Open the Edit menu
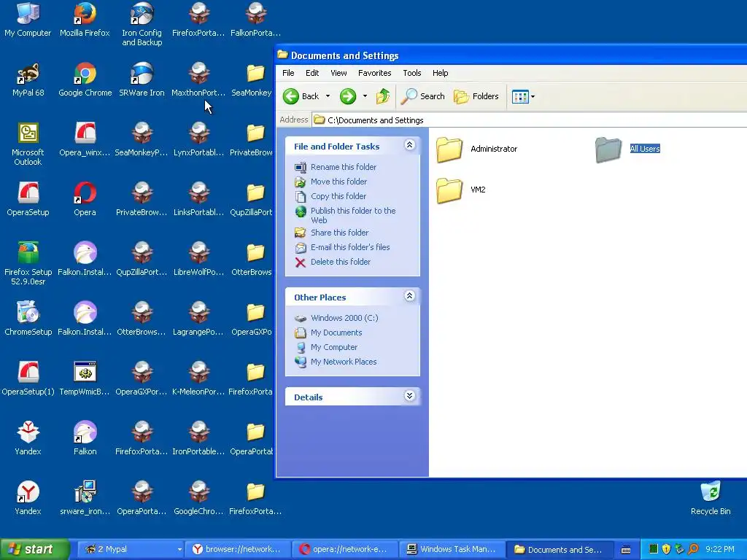This screenshot has width=747, height=560. click(x=312, y=73)
